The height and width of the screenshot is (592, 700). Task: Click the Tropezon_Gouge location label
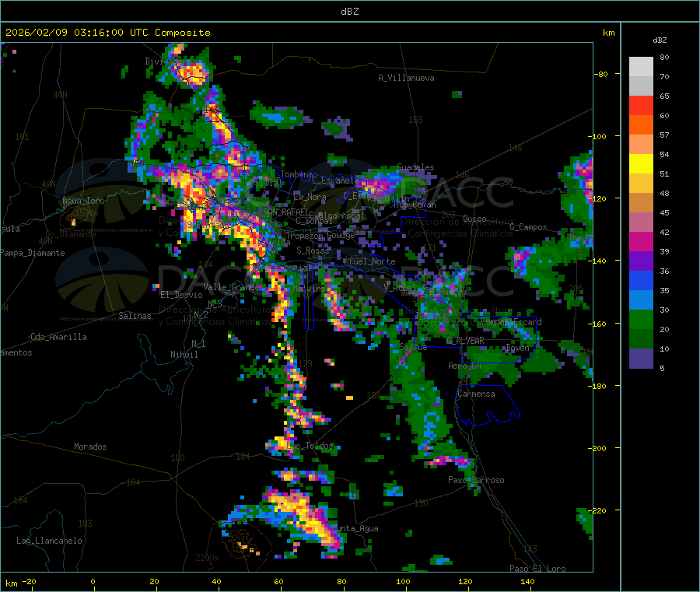click(x=320, y=235)
